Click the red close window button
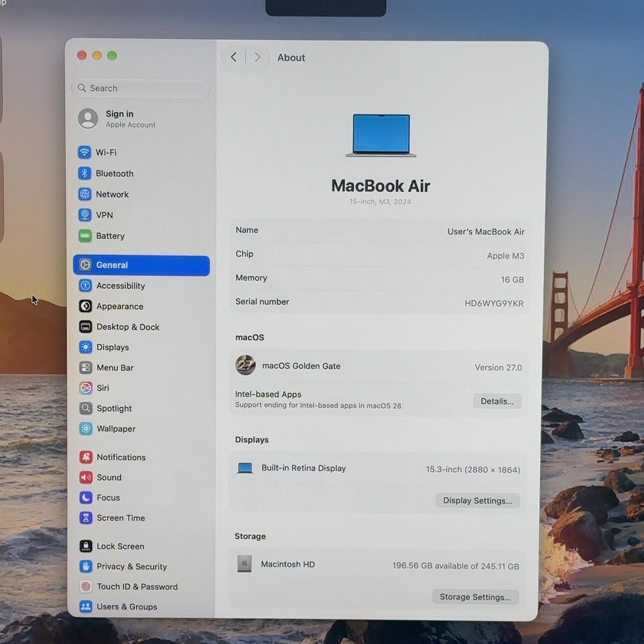Image resolution: width=644 pixels, height=644 pixels. 82,55
